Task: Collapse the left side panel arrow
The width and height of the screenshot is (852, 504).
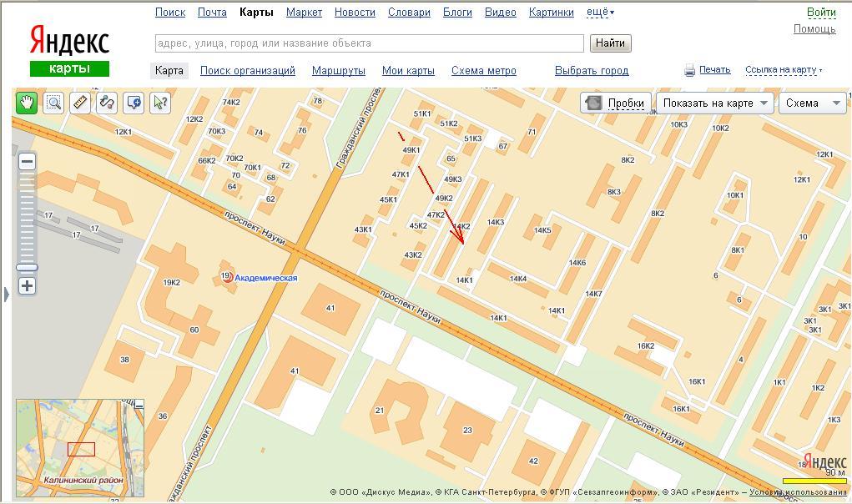Action: pos(7,294)
